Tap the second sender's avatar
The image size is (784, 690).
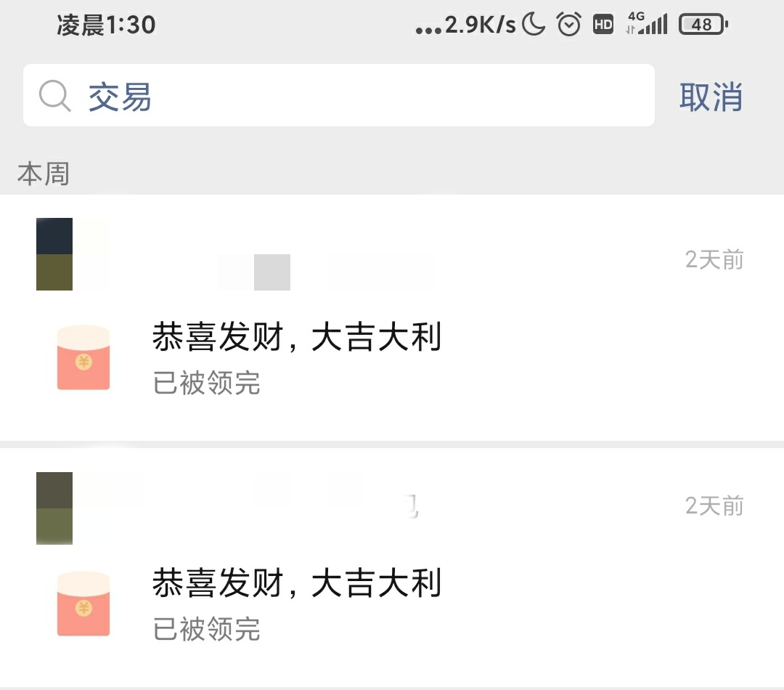click(x=54, y=508)
